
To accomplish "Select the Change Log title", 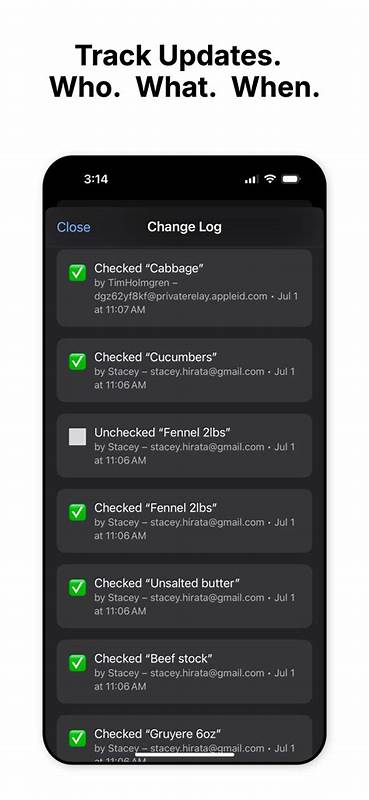I will [x=184, y=227].
